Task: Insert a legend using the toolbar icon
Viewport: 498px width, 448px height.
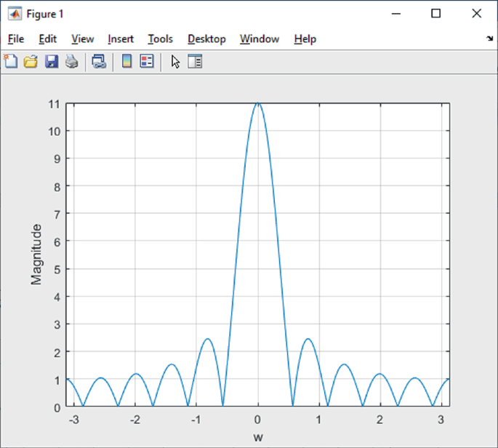Action: pyautogui.click(x=147, y=62)
